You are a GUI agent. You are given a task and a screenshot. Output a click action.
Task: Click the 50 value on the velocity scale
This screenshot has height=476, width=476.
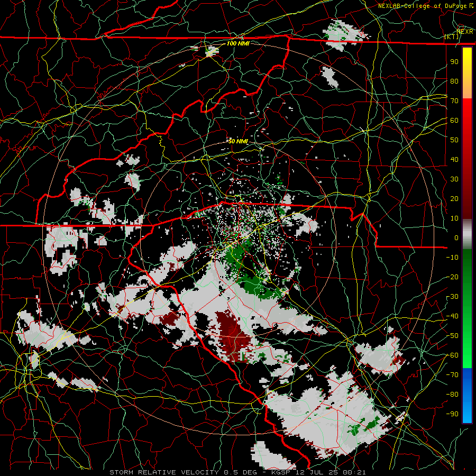454,140
